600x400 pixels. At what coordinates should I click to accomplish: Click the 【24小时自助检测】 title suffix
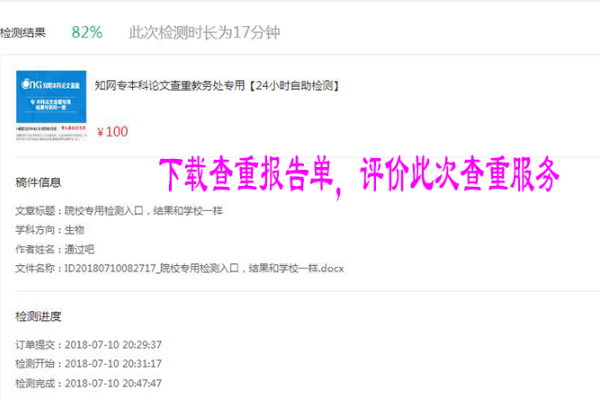click(x=294, y=85)
